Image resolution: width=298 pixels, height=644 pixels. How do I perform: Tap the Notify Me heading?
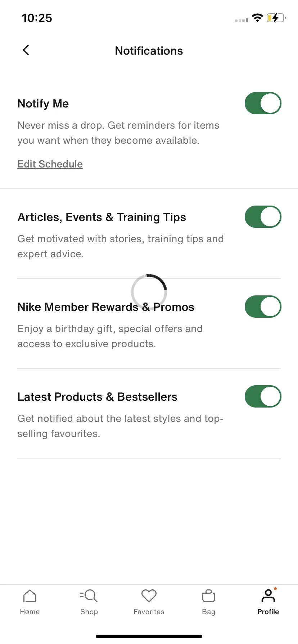pos(43,103)
